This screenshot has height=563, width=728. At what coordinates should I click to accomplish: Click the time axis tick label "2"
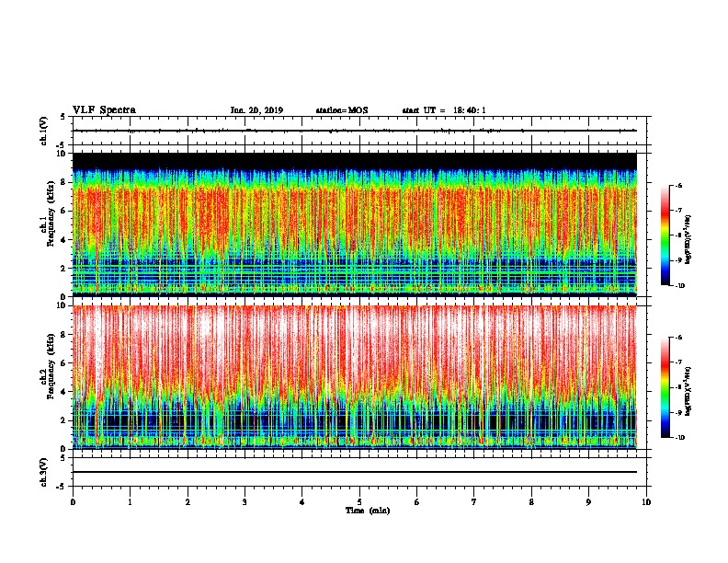pos(188,501)
